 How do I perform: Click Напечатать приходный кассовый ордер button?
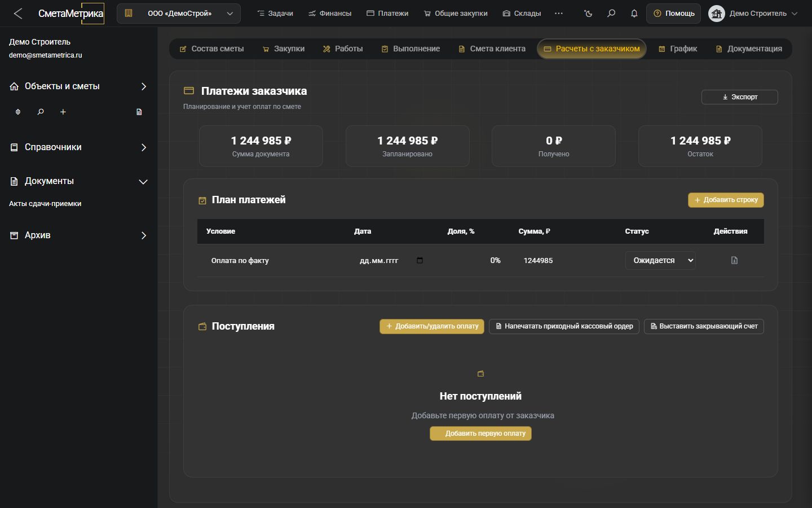(564, 326)
